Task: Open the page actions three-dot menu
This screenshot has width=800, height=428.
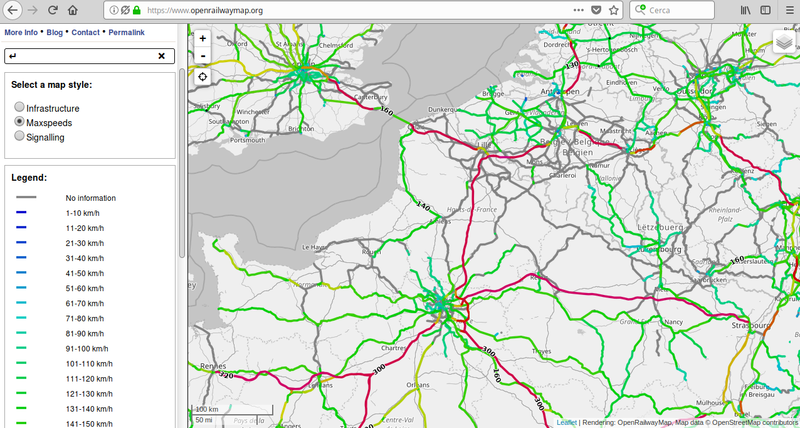Action: point(578,9)
